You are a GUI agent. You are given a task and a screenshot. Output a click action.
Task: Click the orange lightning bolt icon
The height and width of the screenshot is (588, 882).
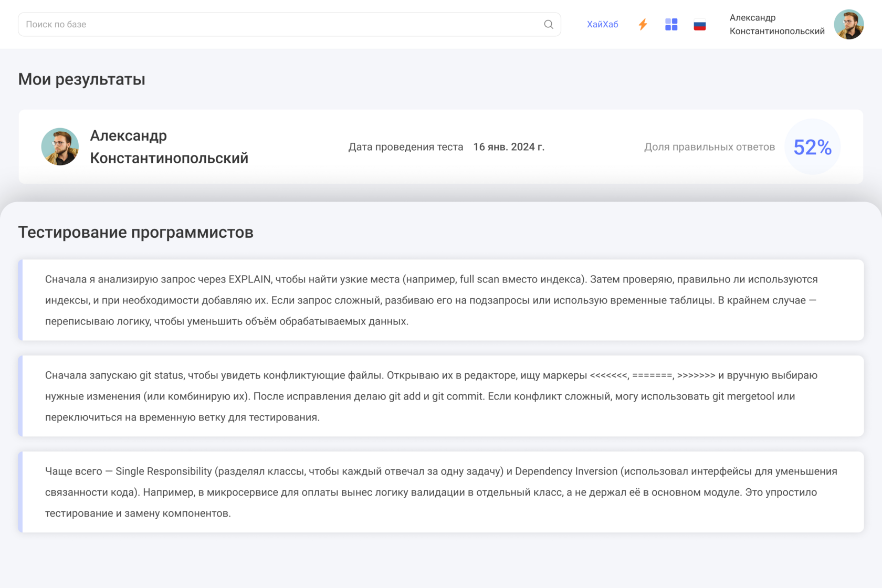[x=643, y=24]
